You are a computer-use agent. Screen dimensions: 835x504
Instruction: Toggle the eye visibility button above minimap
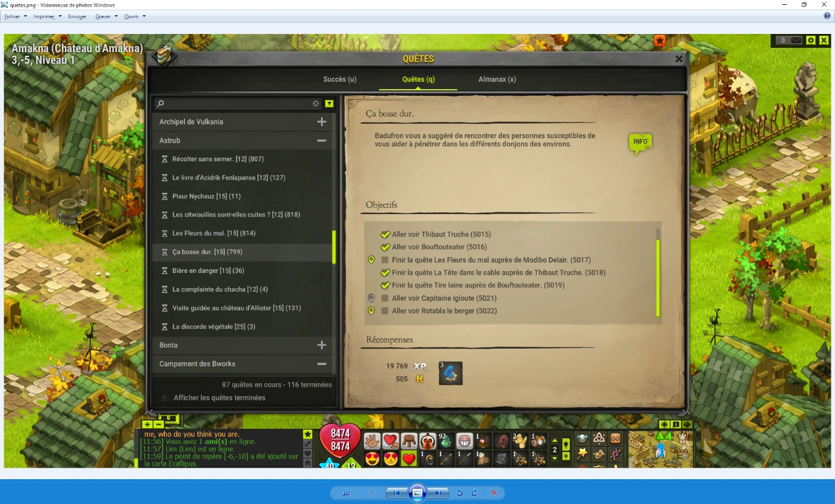(x=687, y=425)
